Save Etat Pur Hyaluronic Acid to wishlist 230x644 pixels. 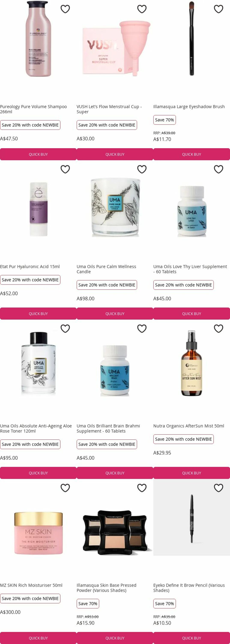pos(65,169)
